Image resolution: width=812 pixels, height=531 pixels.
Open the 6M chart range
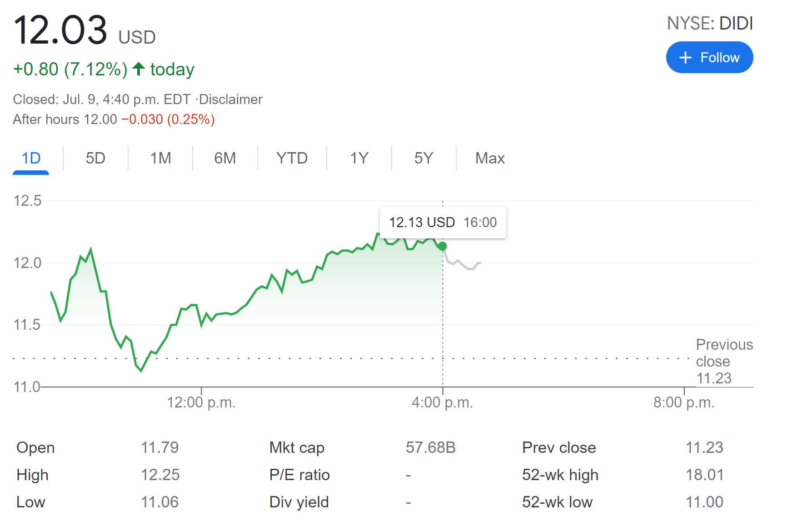[x=225, y=158]
